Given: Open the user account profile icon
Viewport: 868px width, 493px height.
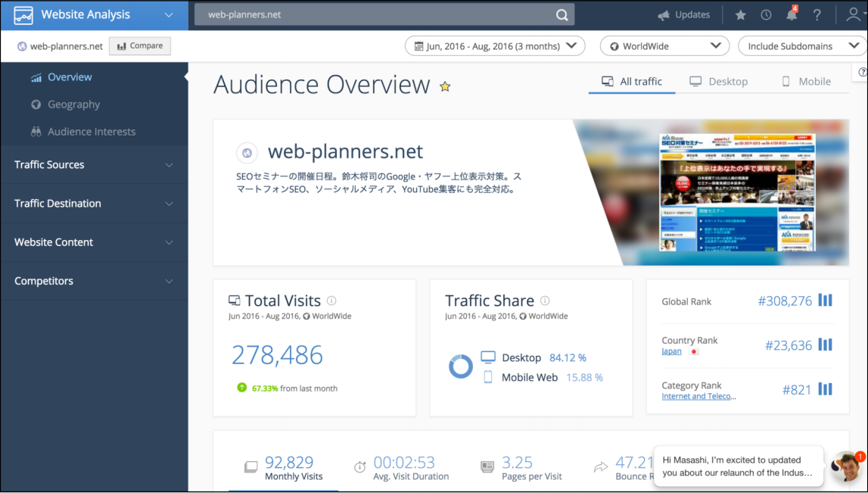Looking at the screenshot, I should point(854,15).
